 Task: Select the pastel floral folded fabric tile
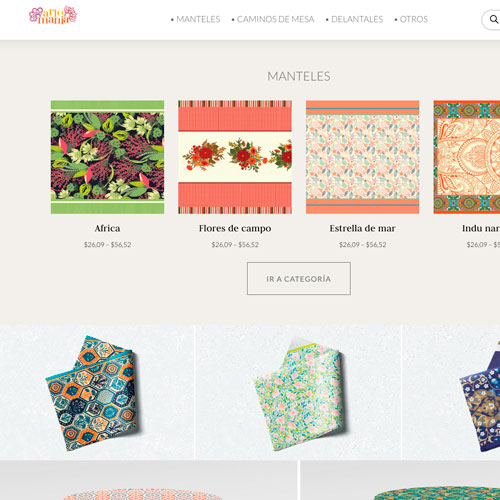(x=298, y=392)
